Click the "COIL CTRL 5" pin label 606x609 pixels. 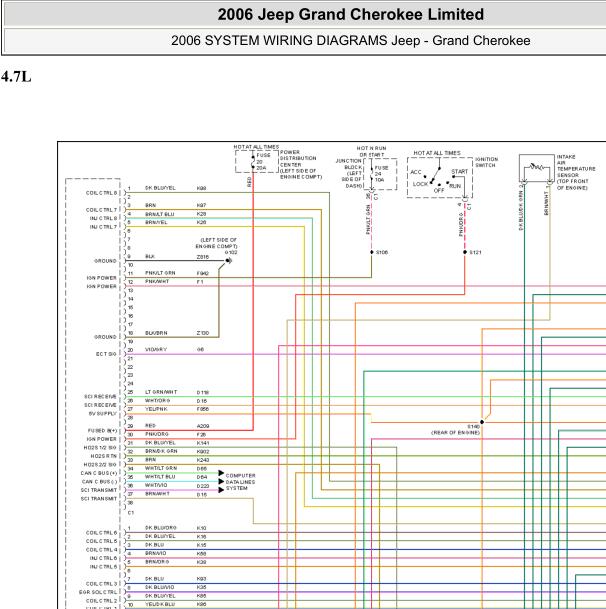(101, 541)
